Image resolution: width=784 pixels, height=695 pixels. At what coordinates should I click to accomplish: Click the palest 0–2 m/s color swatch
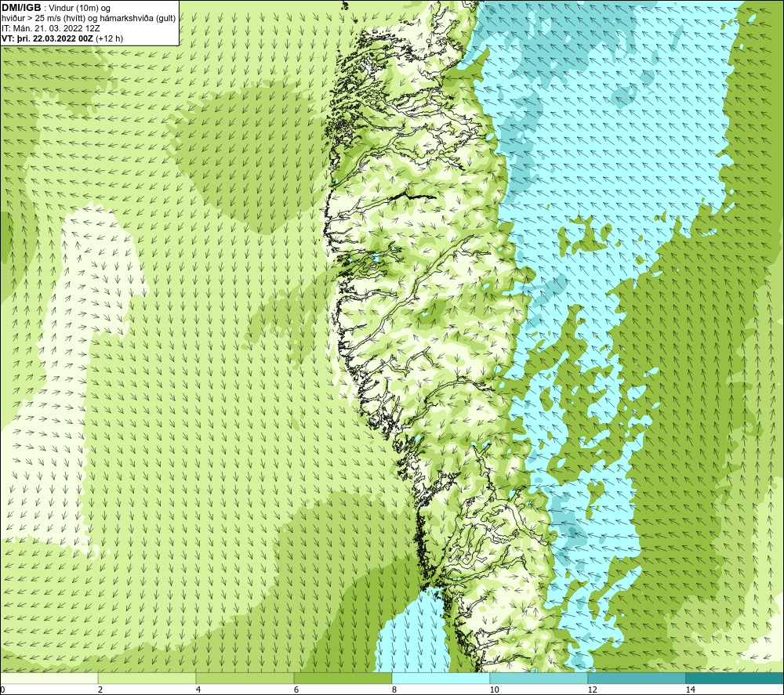click(x=49, y=678)
